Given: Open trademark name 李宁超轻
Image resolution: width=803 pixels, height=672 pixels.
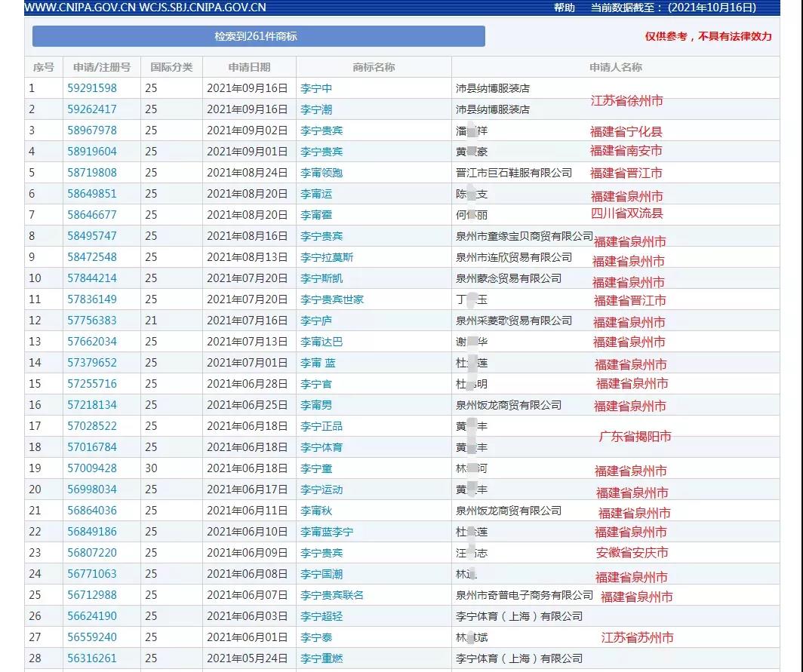Looking at the screenshot, I should coord(322,615).
